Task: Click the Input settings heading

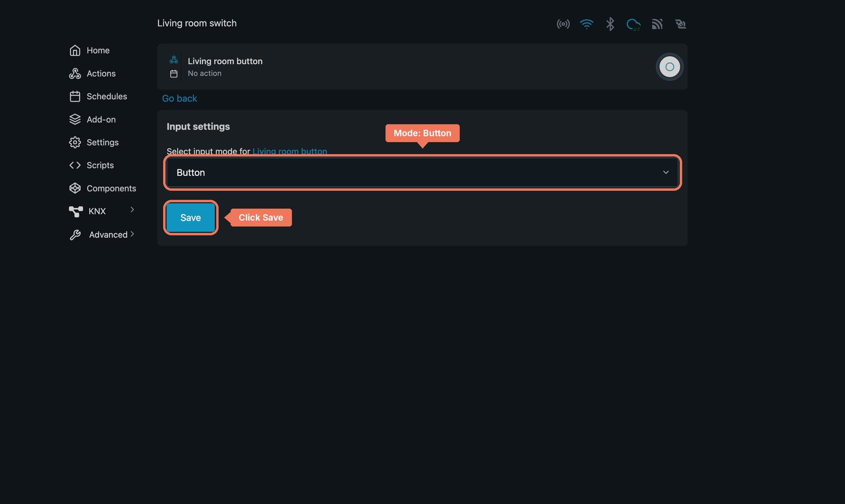Action: pos(198,127)
